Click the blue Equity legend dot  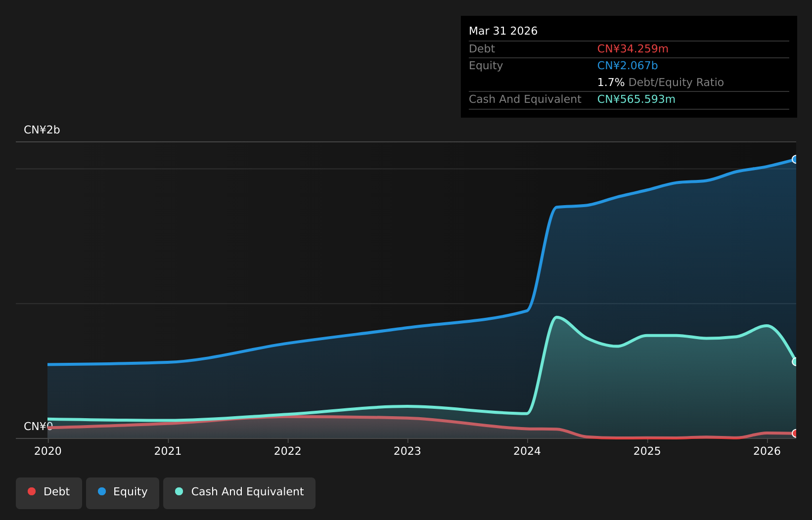(102, 491)
